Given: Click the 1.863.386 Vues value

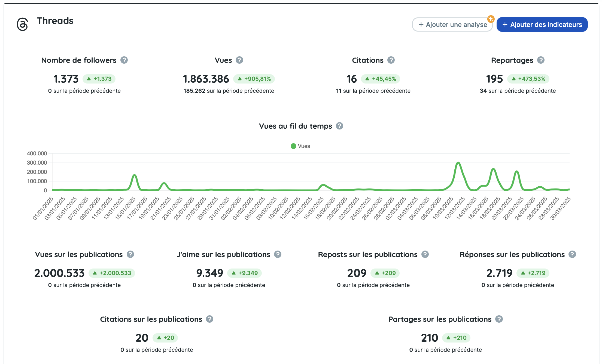Looking at the screenshot, I should (206, 79).
